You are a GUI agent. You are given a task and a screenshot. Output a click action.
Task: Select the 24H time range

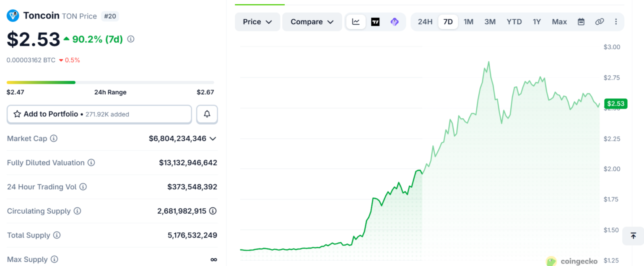(425, 22)
